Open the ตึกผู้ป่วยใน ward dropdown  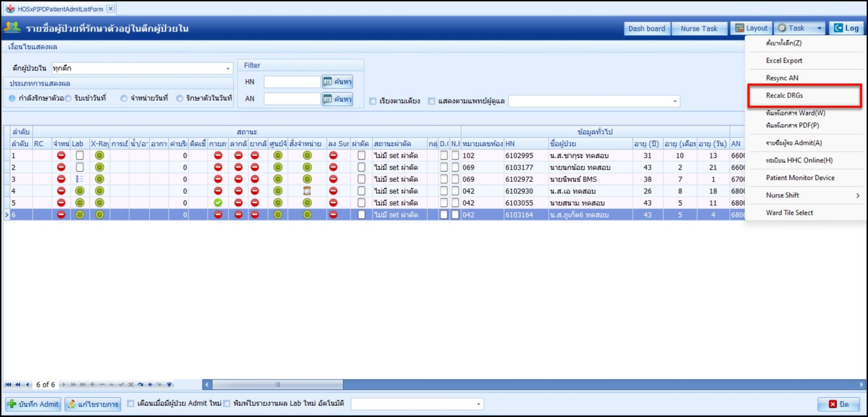pos(228,69)
